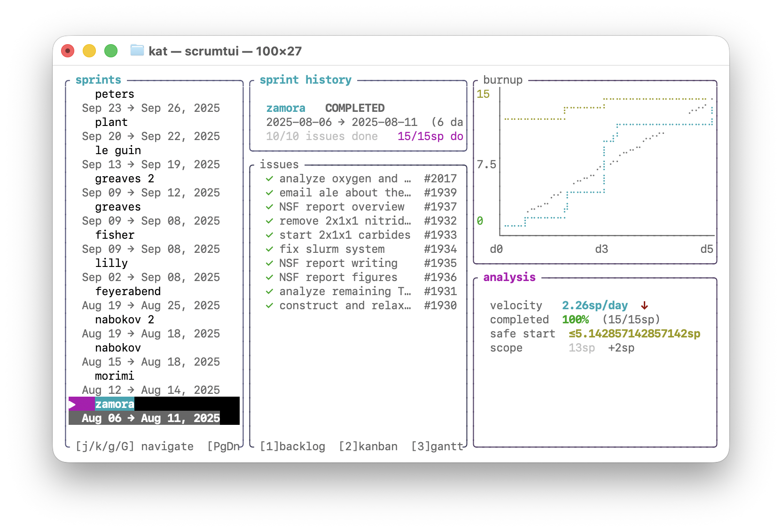Click the checkmark beside NSF report writing
This screenshot has width=782, height=532.
[x=269, y=263]
